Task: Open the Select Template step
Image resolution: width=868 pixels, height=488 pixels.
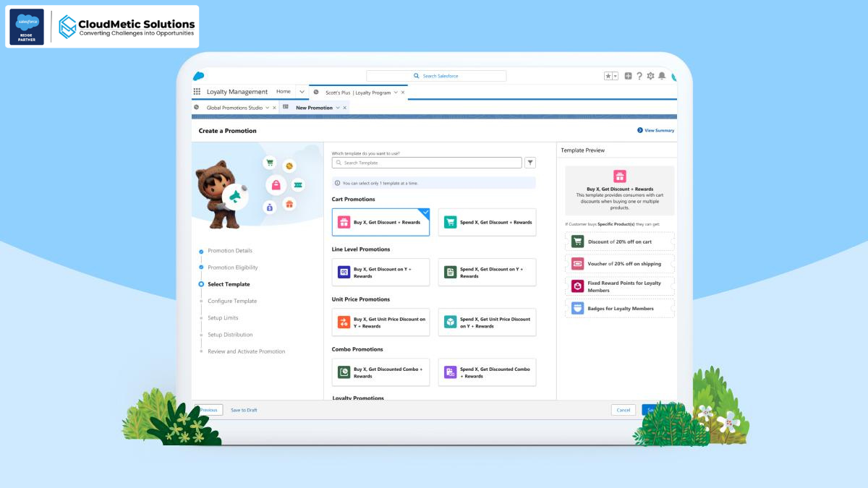Action: pos(229,284)
